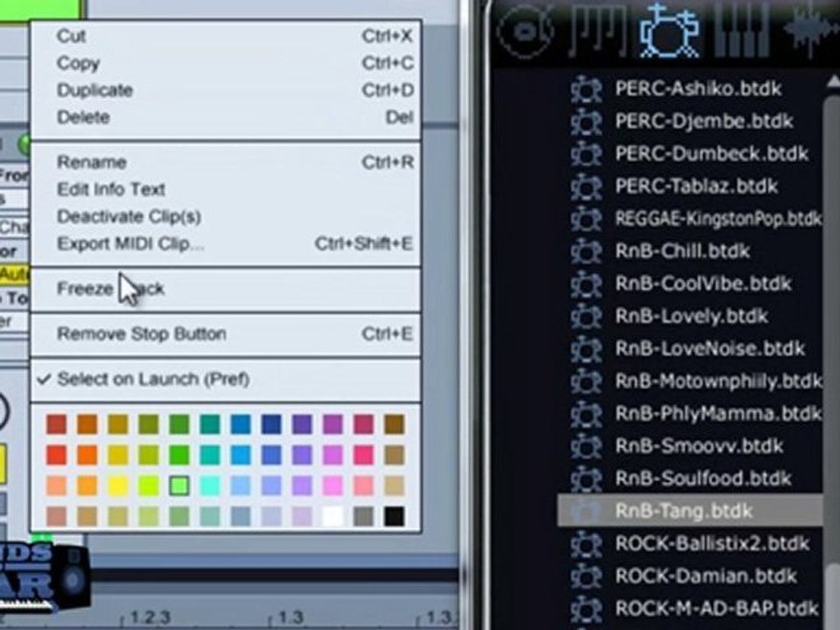Choose Delete from the context menu
Viewport: 840px width, 630px height.
(x=226, y=117)
